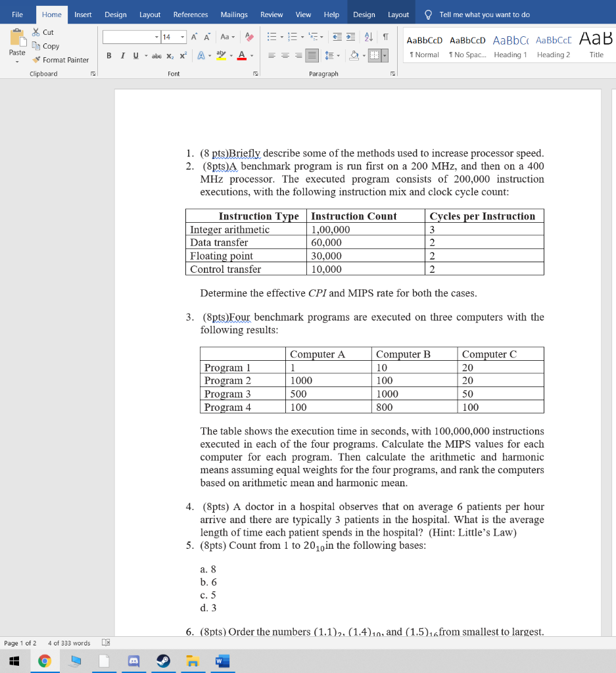Screen dimensions: 616x673
Task: Select the strikethrough icon
Action: [156, 56]
